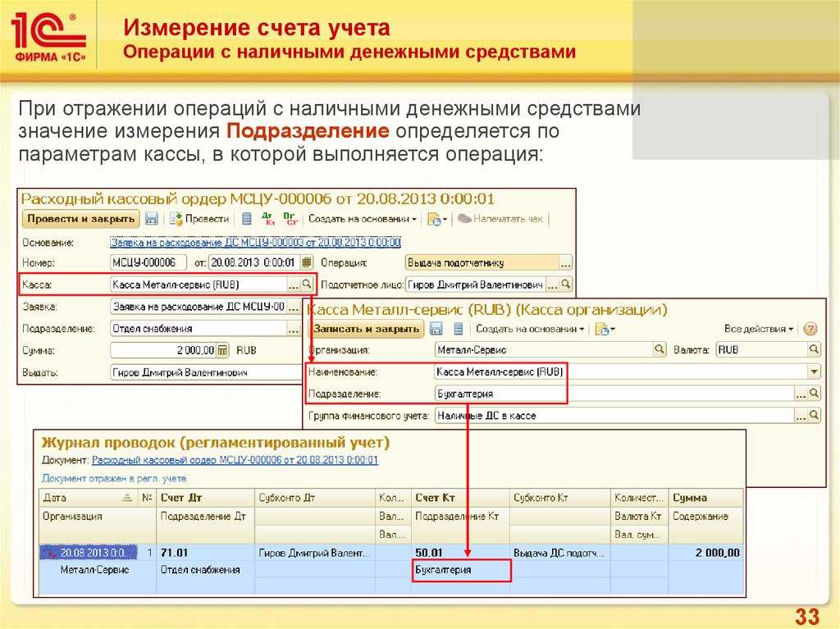Click the Счет Дт column header
This screenshot has height=629, width=840.
click(205, 498)
